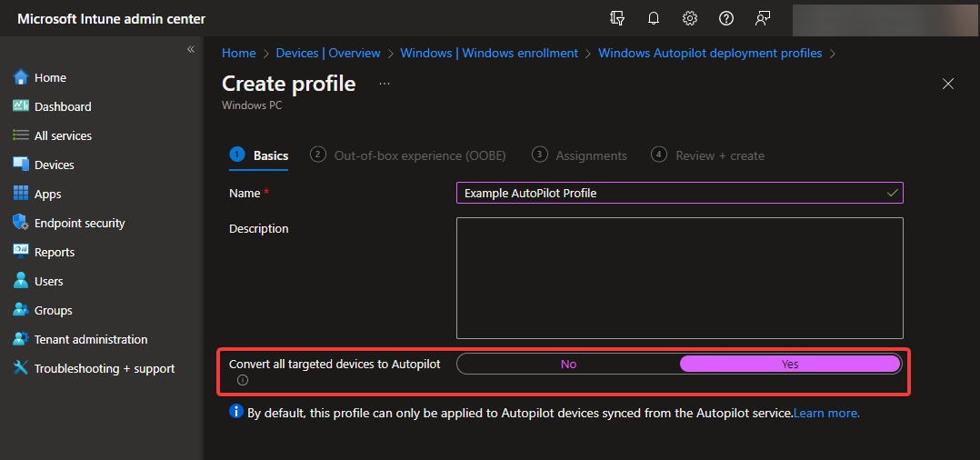The width and height of the screenshot is (980, 460).
Task: Click the green checkmark in Name field
Action: pyautogui.click(x=893, y=193)
